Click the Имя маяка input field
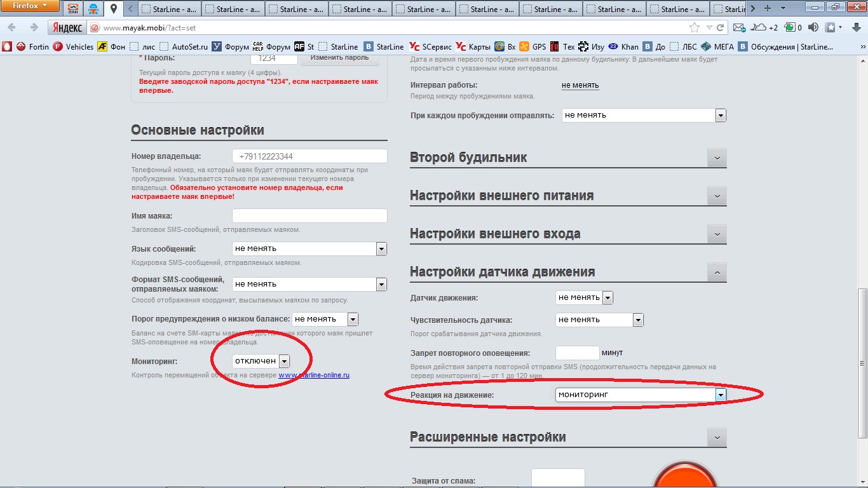 (309, 216)
